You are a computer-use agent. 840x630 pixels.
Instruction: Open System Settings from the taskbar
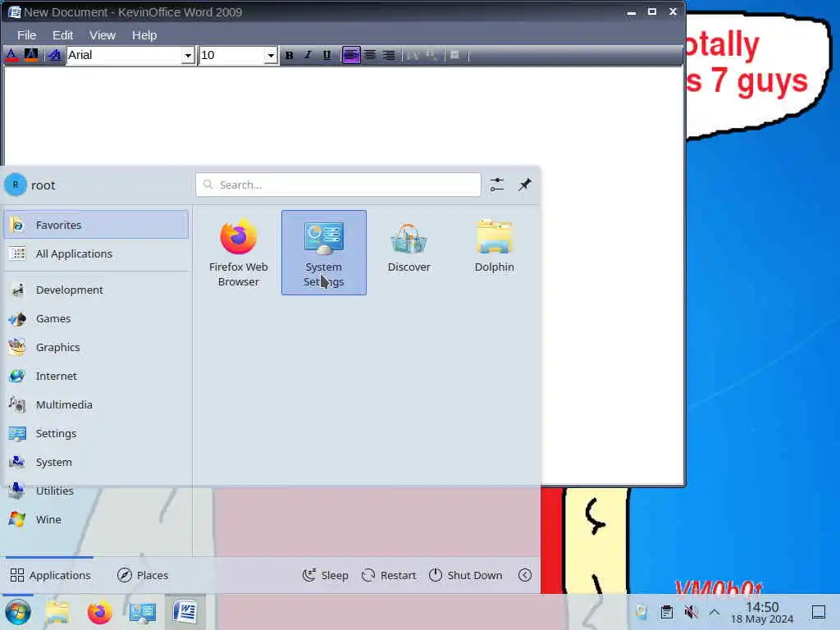[x=143, y=612]
